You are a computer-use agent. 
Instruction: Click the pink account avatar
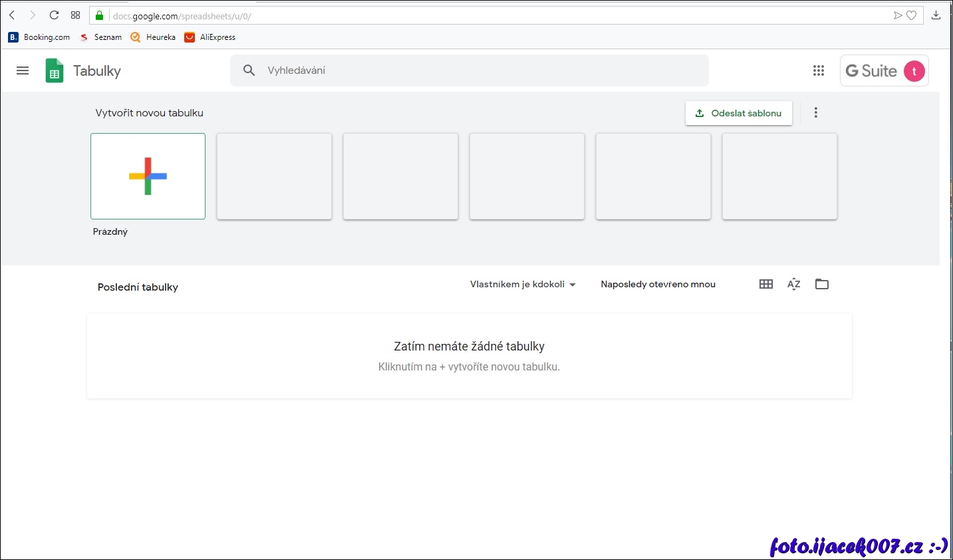pyautogui.click(x=914, y=71)
